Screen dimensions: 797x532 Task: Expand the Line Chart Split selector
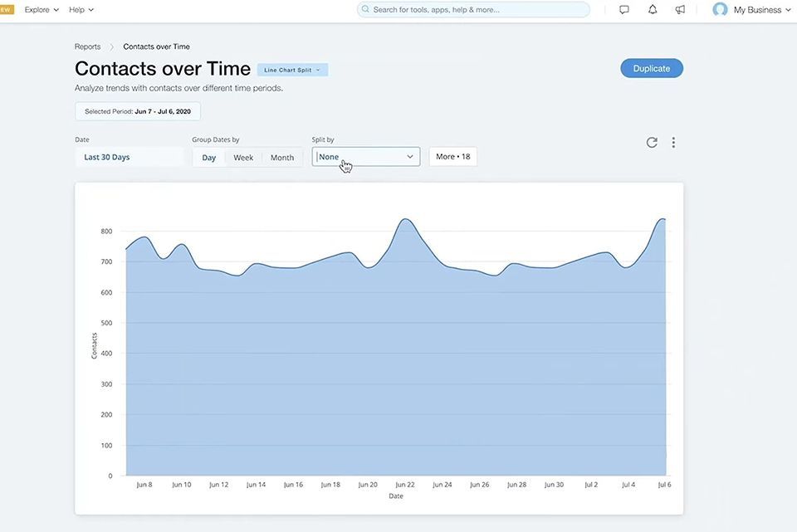coord(293,70)
